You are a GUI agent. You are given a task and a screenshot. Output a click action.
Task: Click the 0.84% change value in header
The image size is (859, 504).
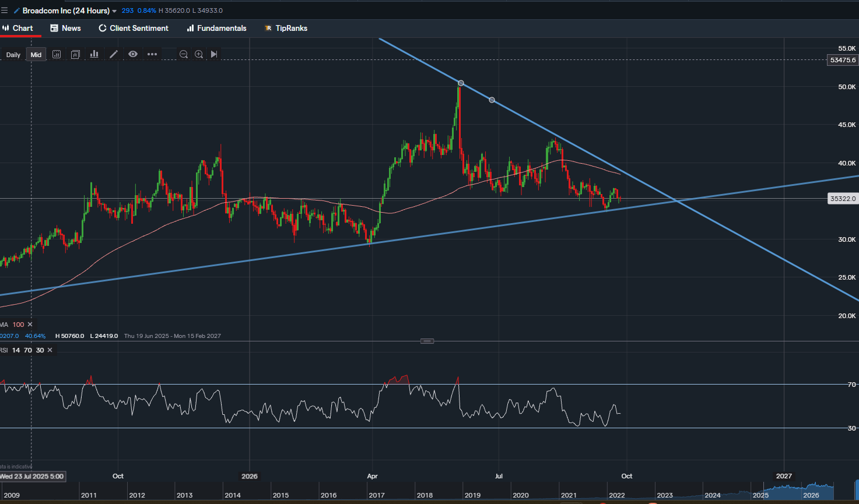tap(147, 10)
